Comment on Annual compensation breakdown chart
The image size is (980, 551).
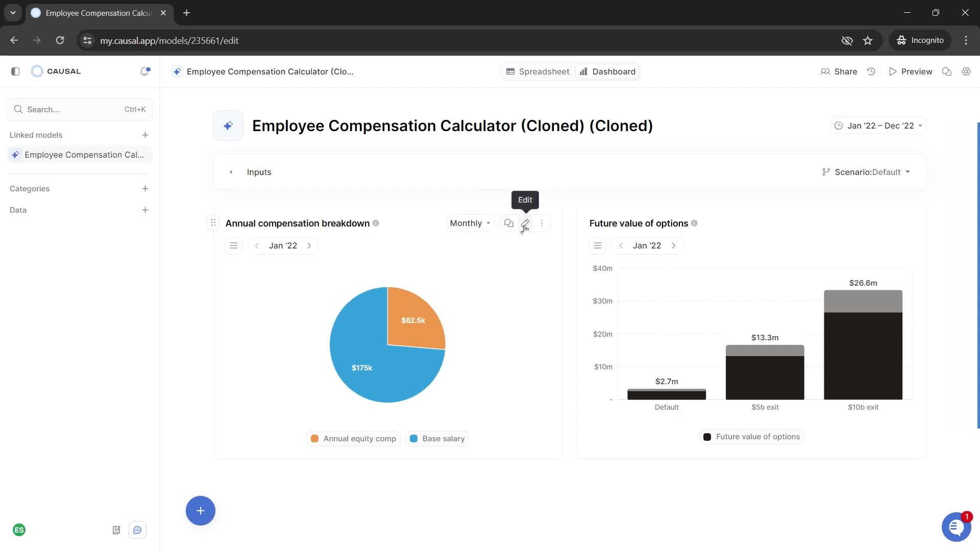click(508, 223)
